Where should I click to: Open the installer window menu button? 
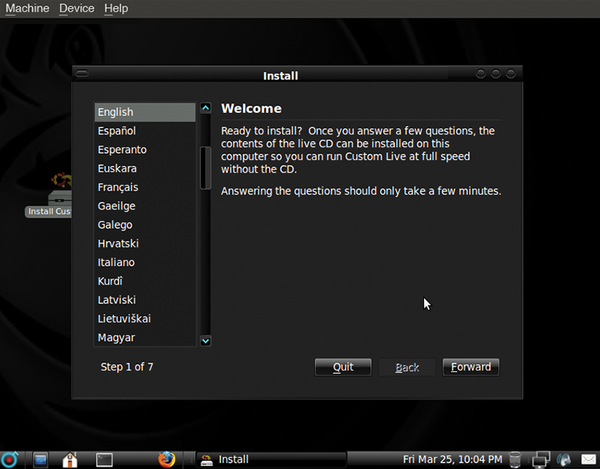click(82, 75)
